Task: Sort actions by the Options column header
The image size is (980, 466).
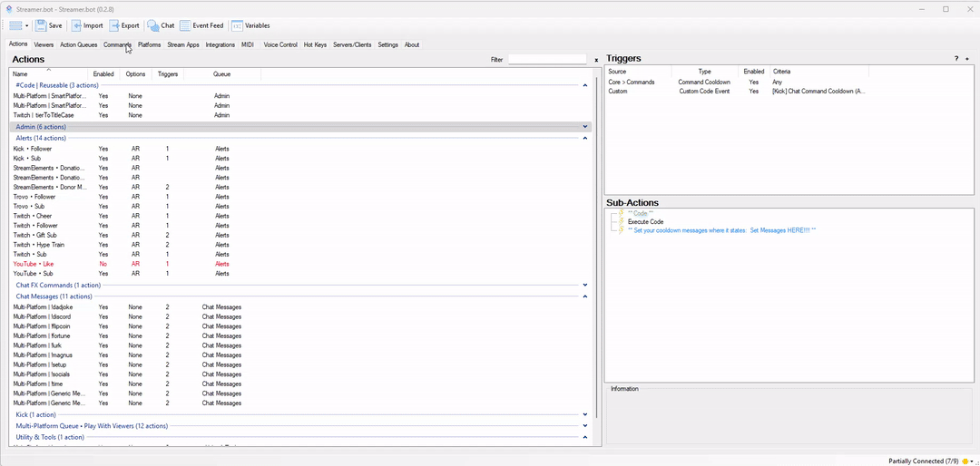Action: (135, 73)
